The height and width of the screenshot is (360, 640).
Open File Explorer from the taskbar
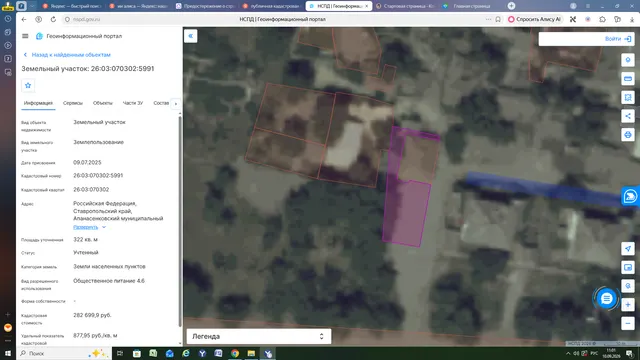(x=251, y=353)
